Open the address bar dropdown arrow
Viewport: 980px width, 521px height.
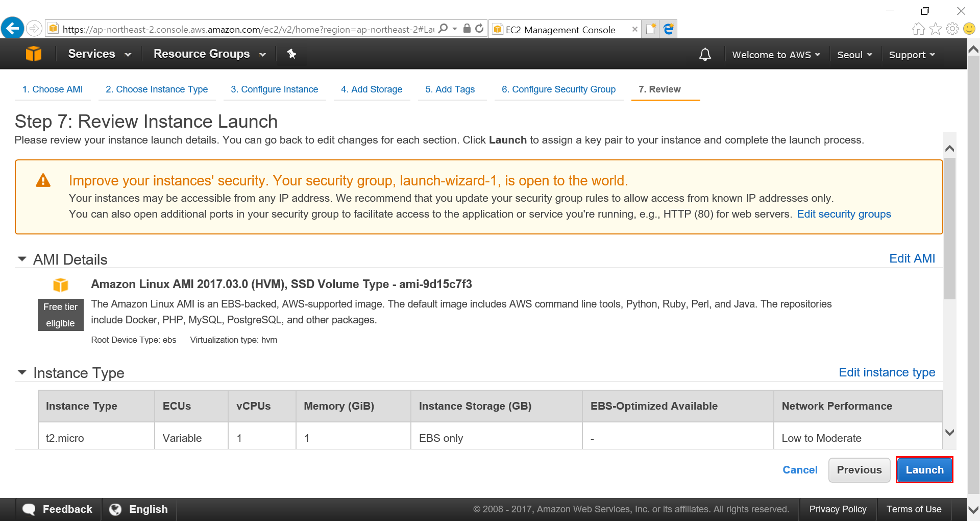(x=455, y=29)
